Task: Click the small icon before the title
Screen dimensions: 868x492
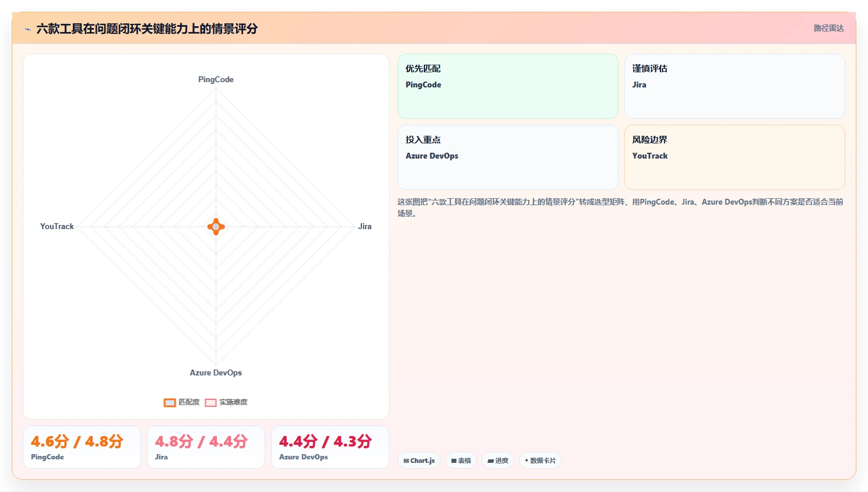Action: point(27,29)
